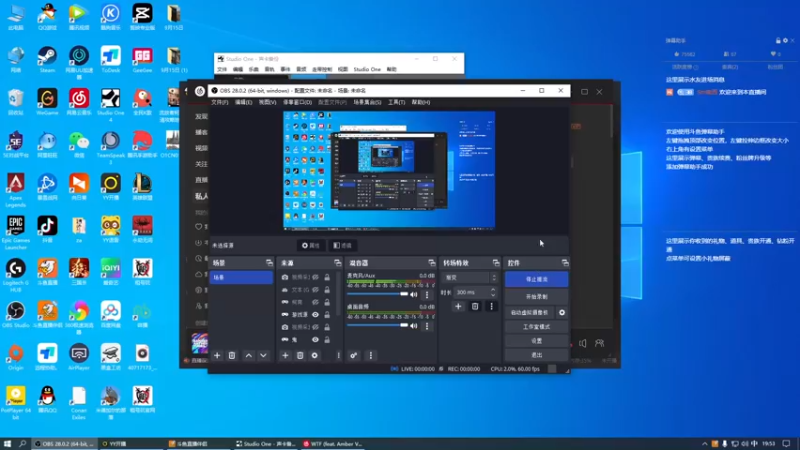This screenshot has width=800, height=450.
Task: Delete selected scene with Scenes trash icon
Action: 232,356
